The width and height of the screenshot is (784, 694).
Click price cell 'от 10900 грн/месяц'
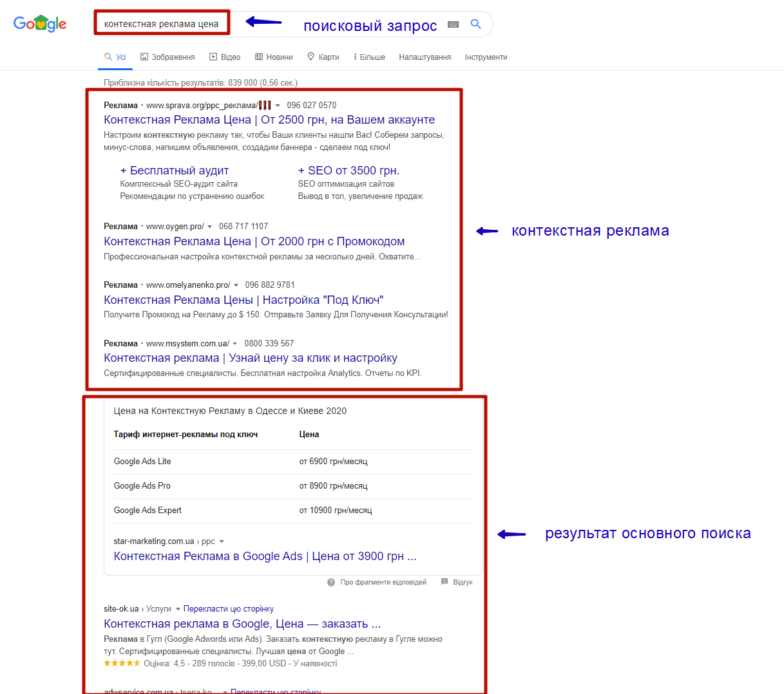(336, 511)
